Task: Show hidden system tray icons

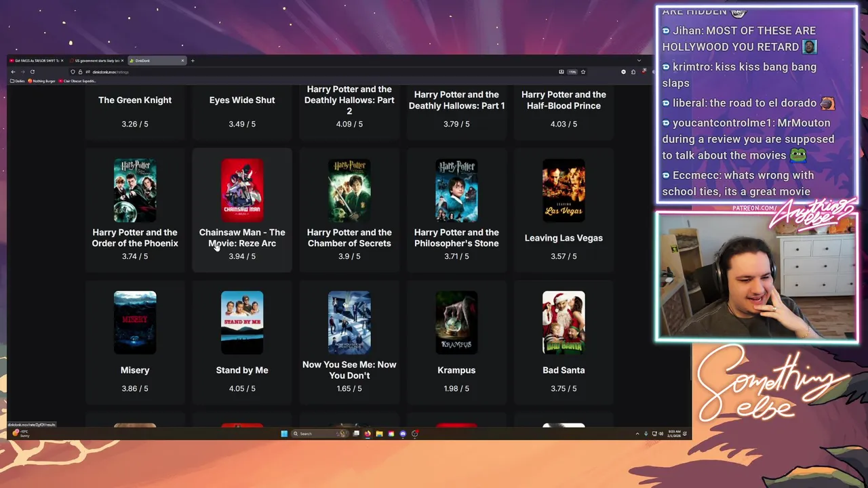Action: pos(637,434)
